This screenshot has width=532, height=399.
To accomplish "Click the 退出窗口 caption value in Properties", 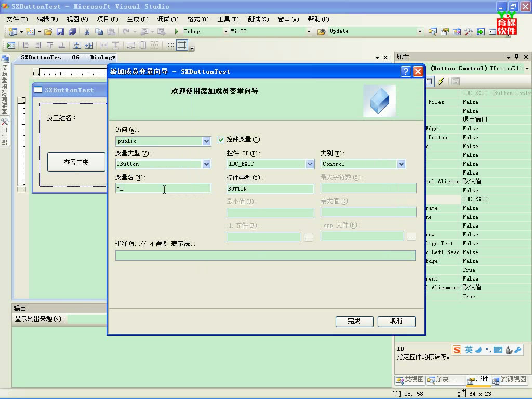I will coord(475,119).
